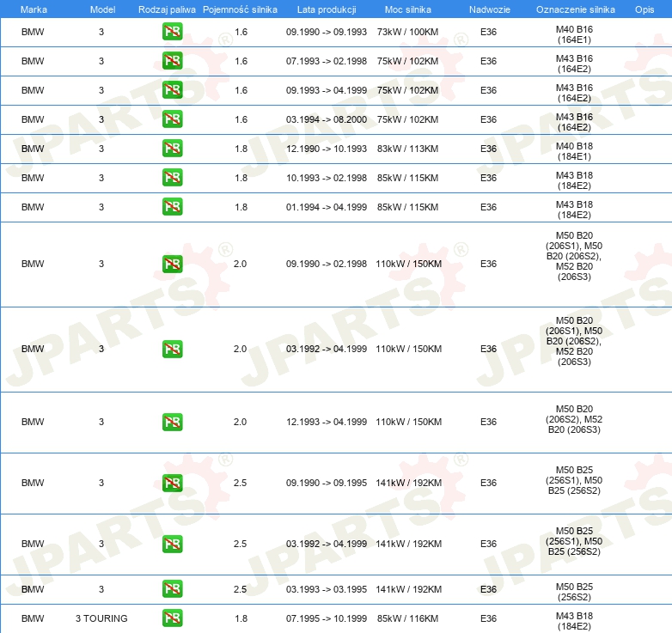Select the 09.1990 -> 09.1993 production dates
The height and width of the screenshot is (633, 672).
point(327,32)
